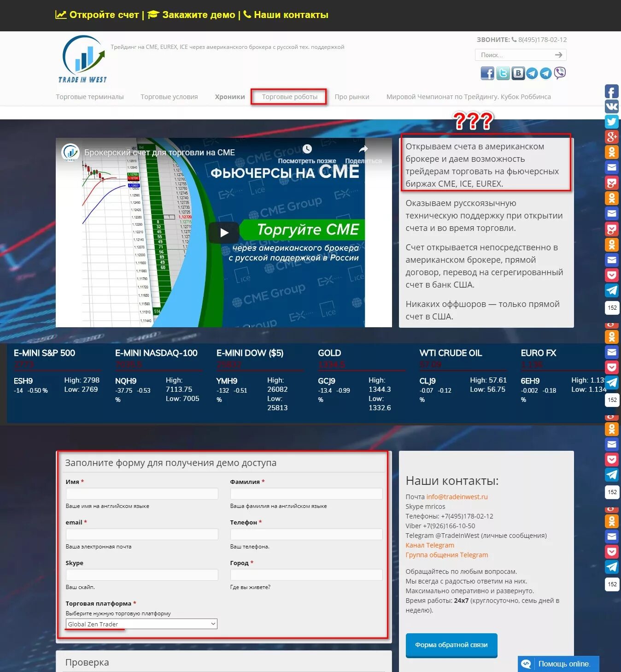Open the Торговые терминалы menu
Image resolution: width=621 pixels, height=672 pixels.
pyautogui.click(x=90, y=97)
